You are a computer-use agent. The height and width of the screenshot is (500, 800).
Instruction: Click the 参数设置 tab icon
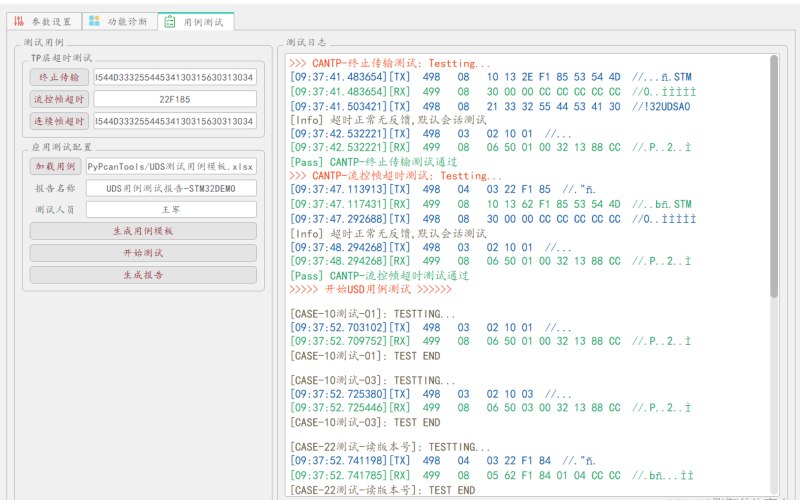[x=19, y=21]
